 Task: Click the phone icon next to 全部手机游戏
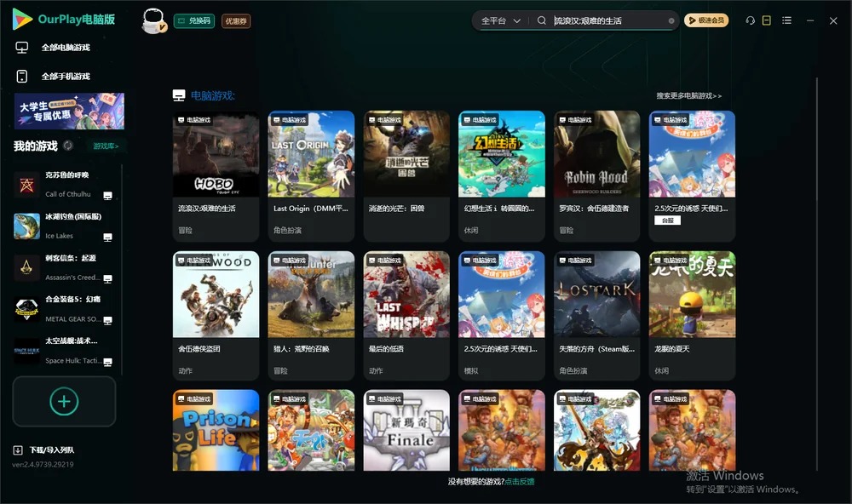22,77
